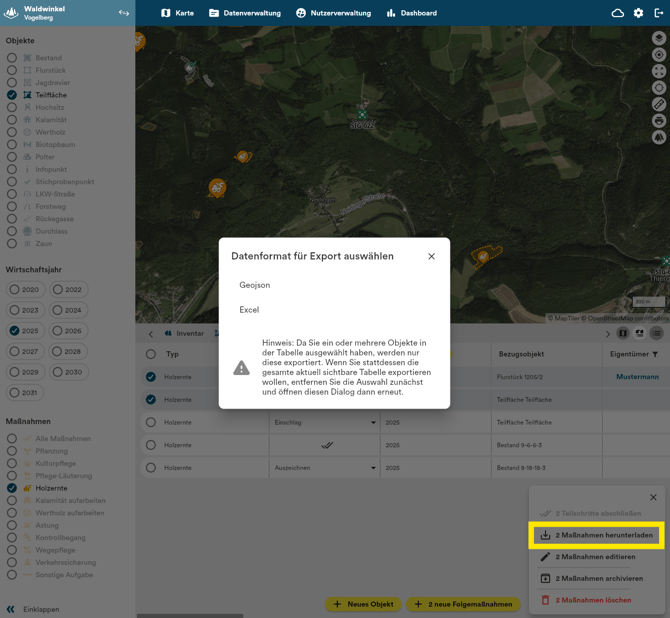Close the export format dialog
Screen dimensions: 670x618
432,256
